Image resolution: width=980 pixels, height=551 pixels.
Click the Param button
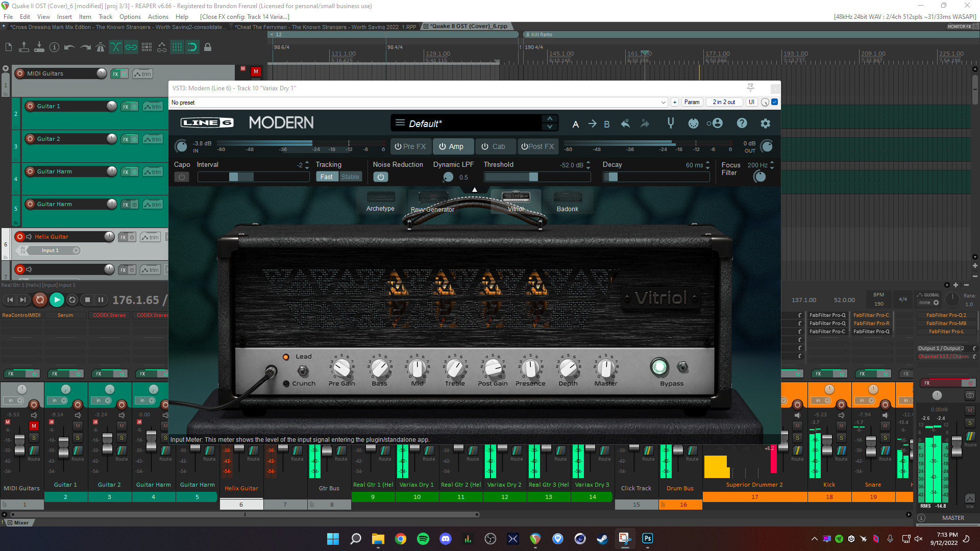pos(692,102)
